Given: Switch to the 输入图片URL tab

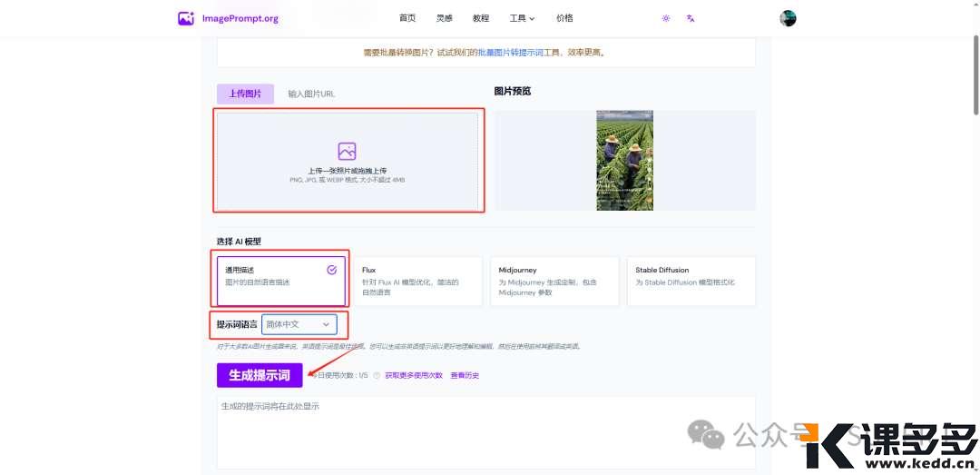Looking at the screenshot, I should 311,94.
